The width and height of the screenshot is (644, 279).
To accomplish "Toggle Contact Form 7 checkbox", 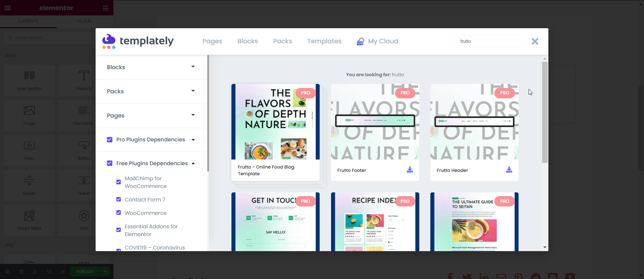I will click(x=118, y=199).
